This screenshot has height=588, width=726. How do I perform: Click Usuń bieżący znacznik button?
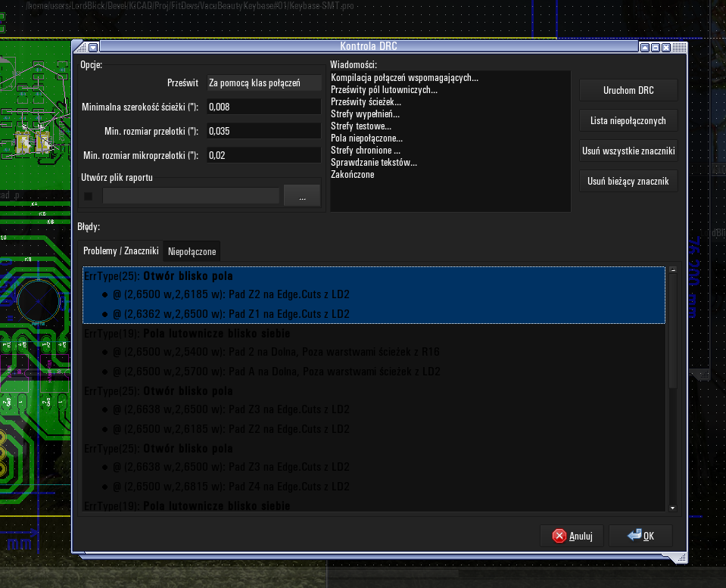click(x=628, y=182)
